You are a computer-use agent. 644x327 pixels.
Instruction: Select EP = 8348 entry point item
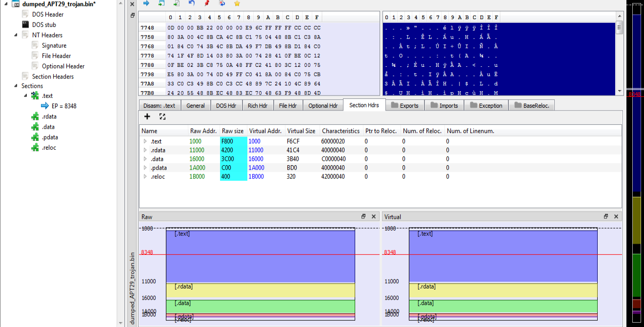click(64, 106)
